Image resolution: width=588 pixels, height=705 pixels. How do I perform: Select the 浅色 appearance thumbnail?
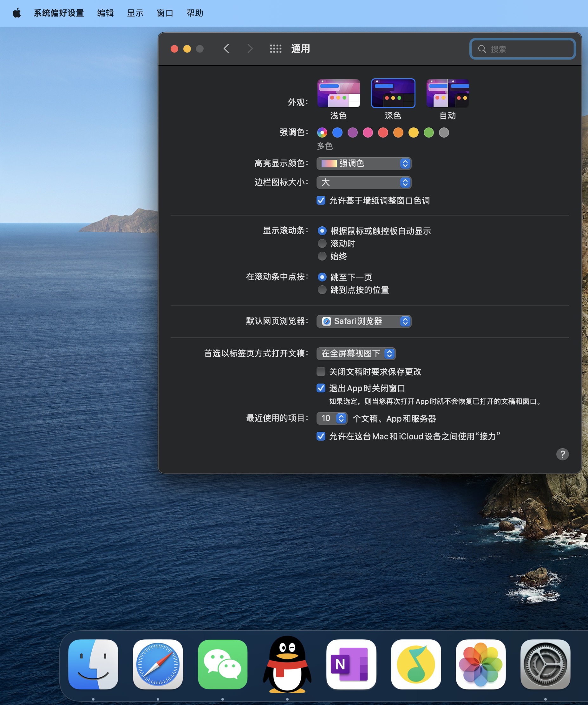click(338, 93)
